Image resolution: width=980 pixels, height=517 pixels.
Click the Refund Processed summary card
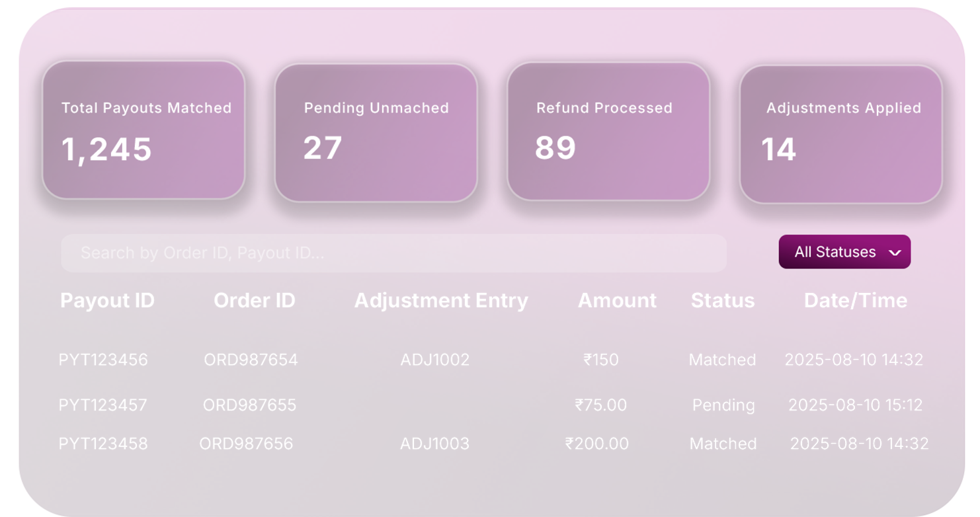[608, 131]
